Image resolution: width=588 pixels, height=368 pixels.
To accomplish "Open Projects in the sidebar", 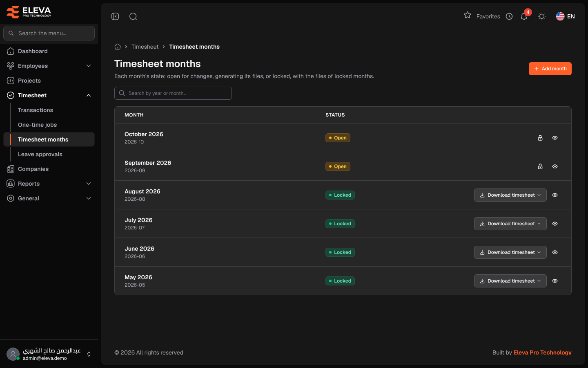I will [x=49, y=81].
